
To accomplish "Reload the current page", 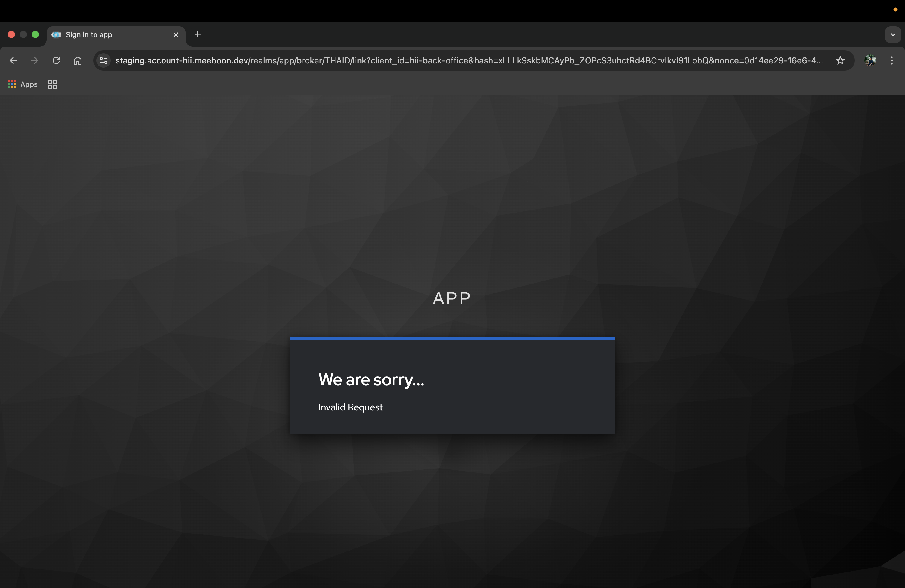I will coord(56,60).
